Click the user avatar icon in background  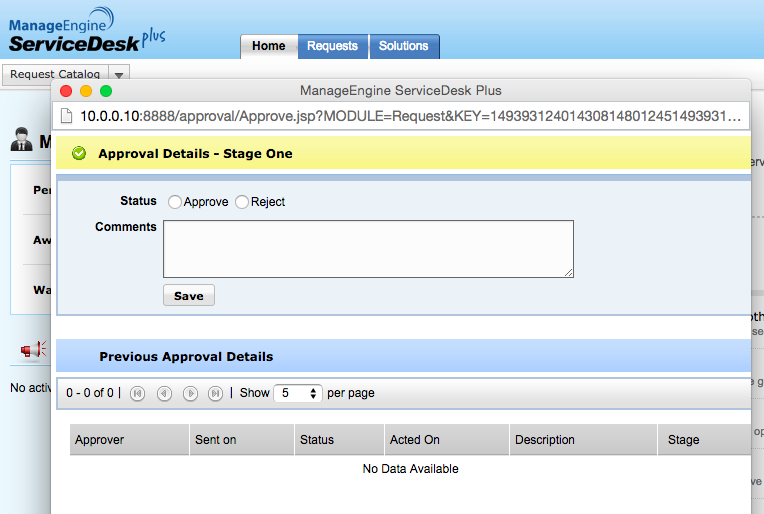[21, 139]
